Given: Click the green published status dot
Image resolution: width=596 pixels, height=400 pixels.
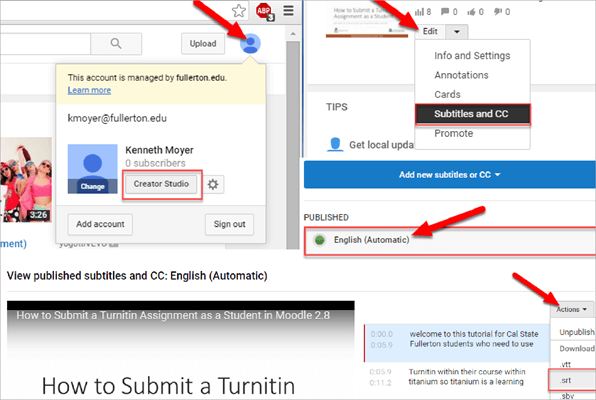Looking at the screenshot, I should coord(319,240).
